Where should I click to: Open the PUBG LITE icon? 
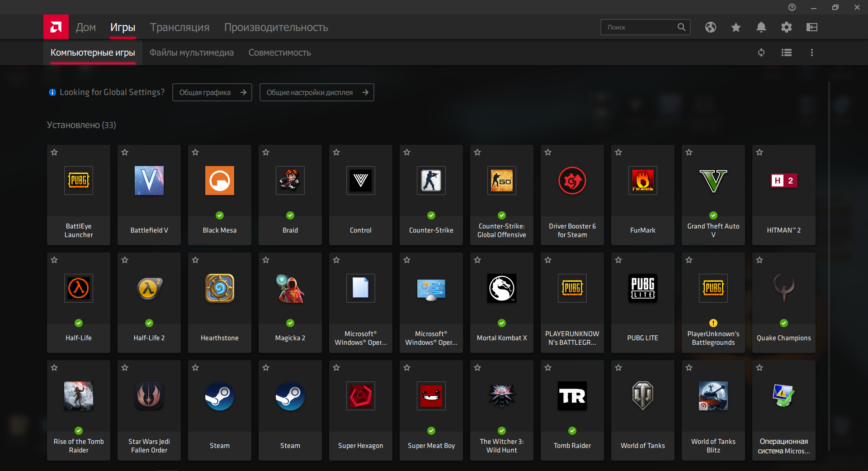(643, 288)
